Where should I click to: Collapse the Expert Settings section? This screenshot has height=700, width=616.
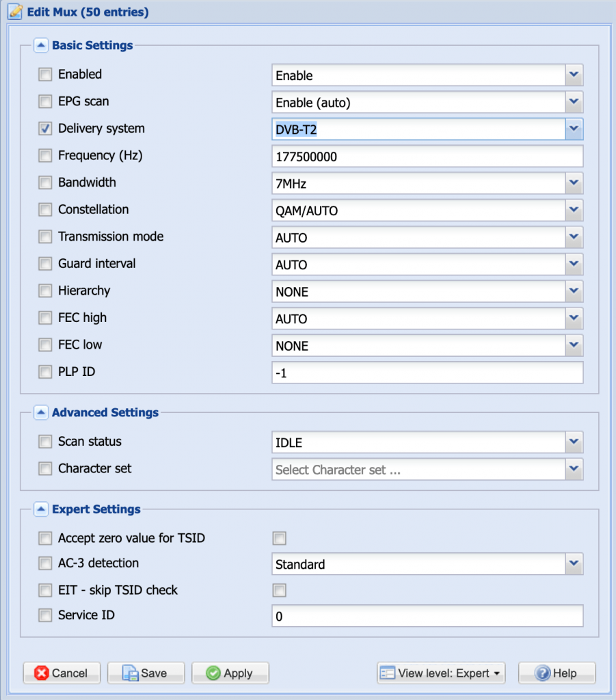coord(41,509)
